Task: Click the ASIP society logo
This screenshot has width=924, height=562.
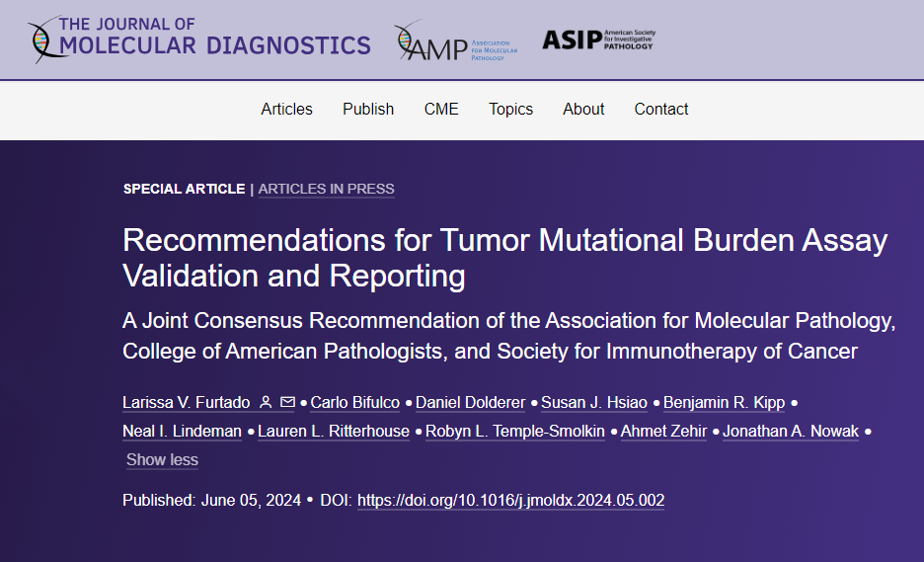Action: (597, 40)
